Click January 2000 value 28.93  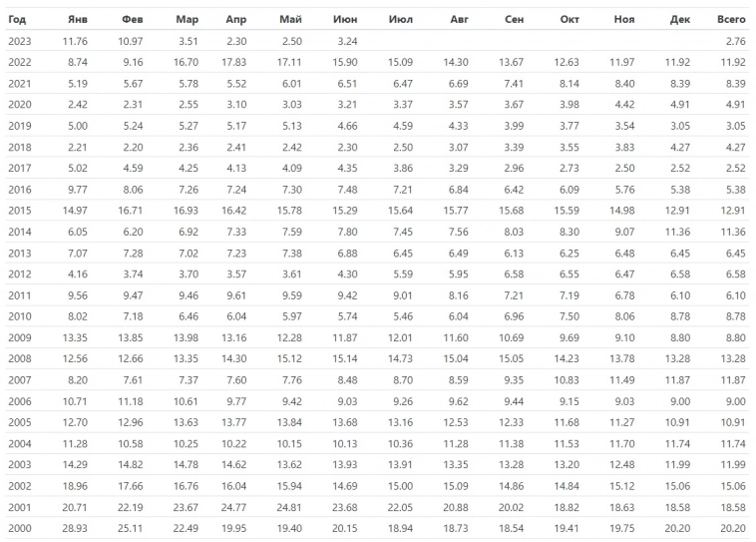click(75, 528)
